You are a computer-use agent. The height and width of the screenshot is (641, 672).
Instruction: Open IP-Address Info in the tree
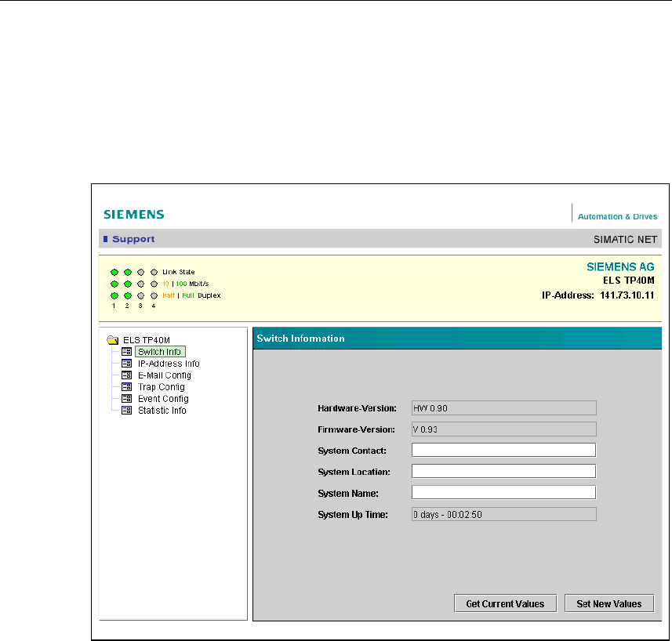(169, 364)
